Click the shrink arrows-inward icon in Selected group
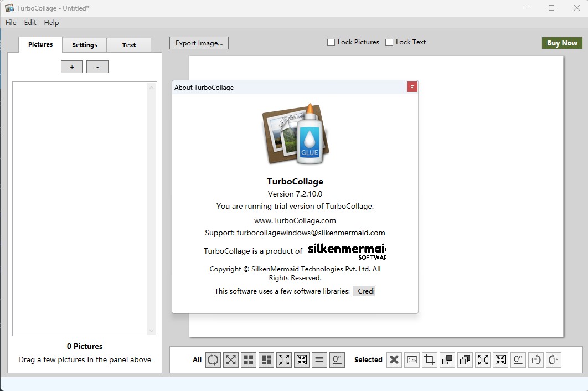The height and width of the screenshot is (391, 588). [x=501, y=360]
